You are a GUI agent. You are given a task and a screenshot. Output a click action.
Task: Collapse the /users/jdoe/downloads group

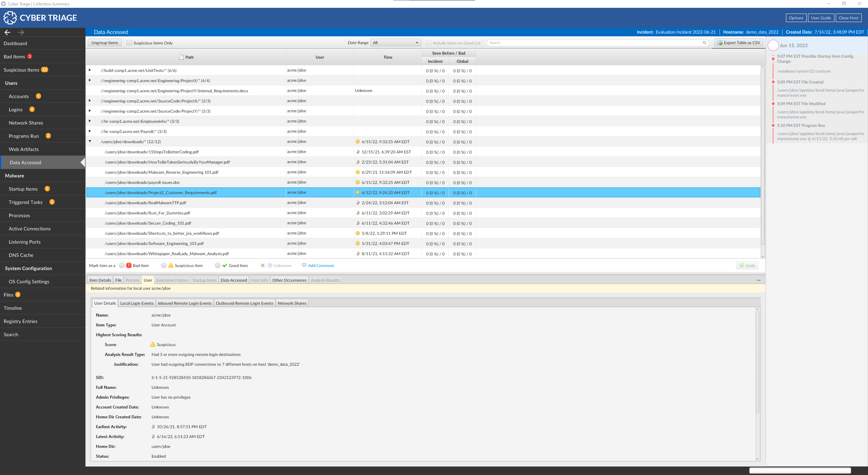click(90, 141)
